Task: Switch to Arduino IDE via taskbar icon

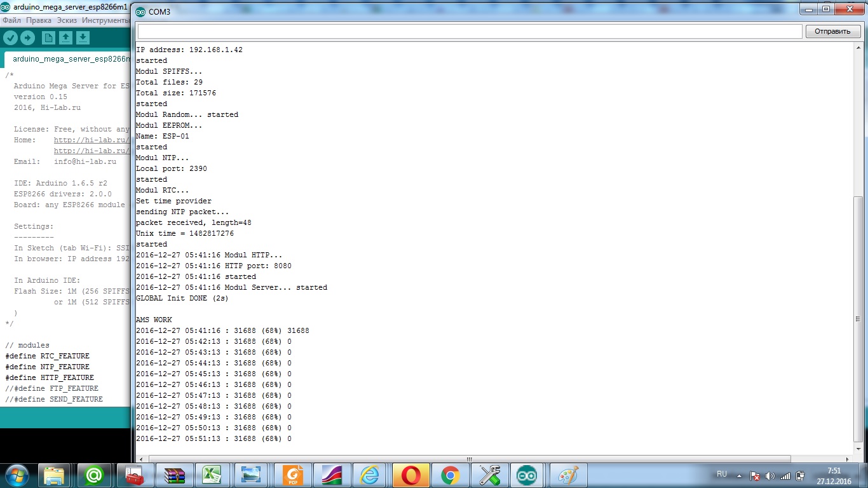Action: (527, 475)
